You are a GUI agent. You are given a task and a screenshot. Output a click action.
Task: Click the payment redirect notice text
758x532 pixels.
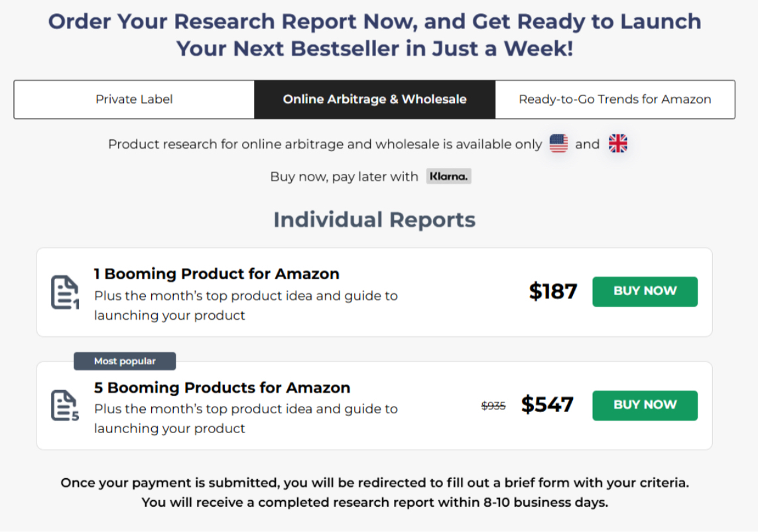point(374,492)
